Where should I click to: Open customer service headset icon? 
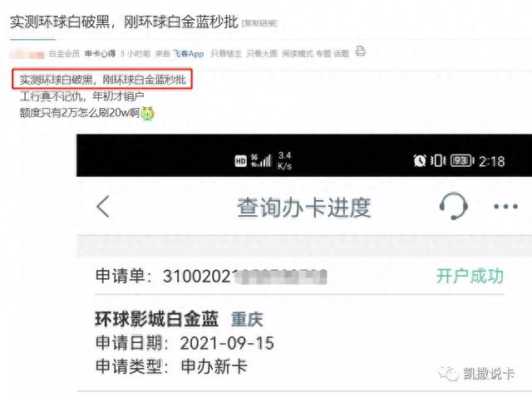[x=453, y=206]
